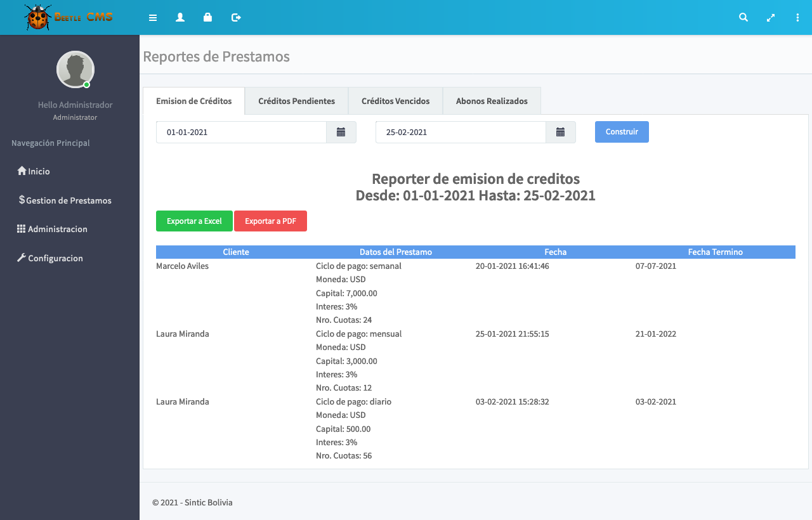Viewport: 812px width, 520px height.
Task: Click the administrator avatar picture
Action: (x=75, y=69)
